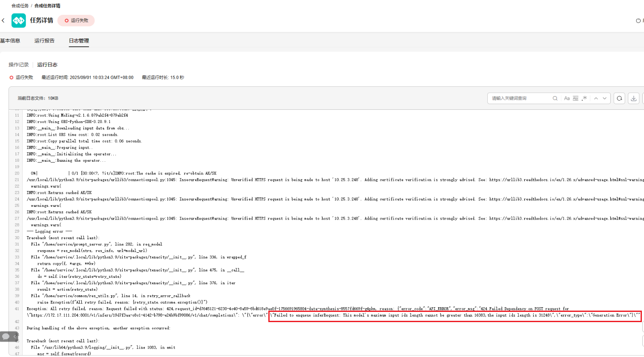This screenshot has width=644, height=357.
Task: Click the search magnifier icon
Action: 555,98
